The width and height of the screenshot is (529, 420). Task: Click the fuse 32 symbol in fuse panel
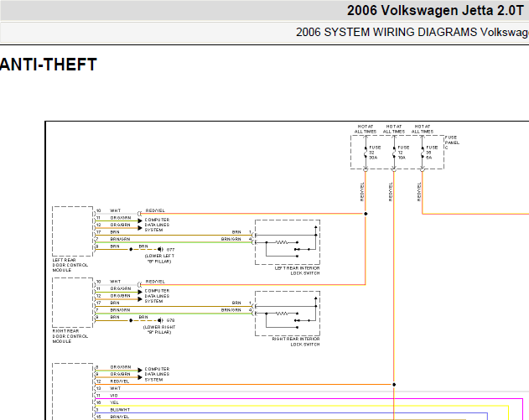(x=366, y=153)
